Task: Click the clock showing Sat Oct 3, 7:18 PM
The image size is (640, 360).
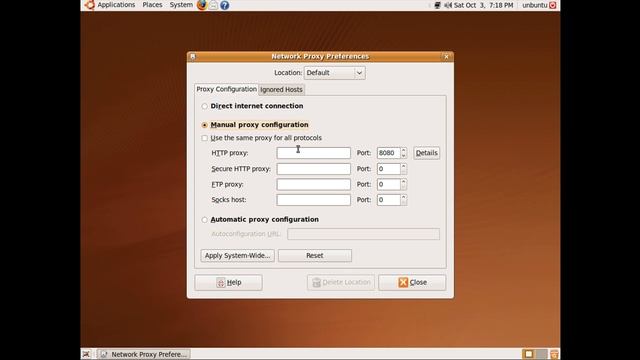Action: 484,5
